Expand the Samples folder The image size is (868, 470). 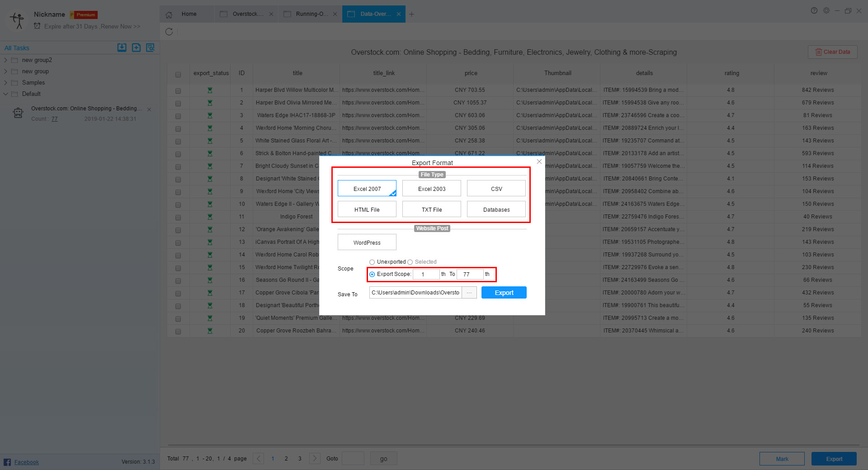(x=5, y=82)
